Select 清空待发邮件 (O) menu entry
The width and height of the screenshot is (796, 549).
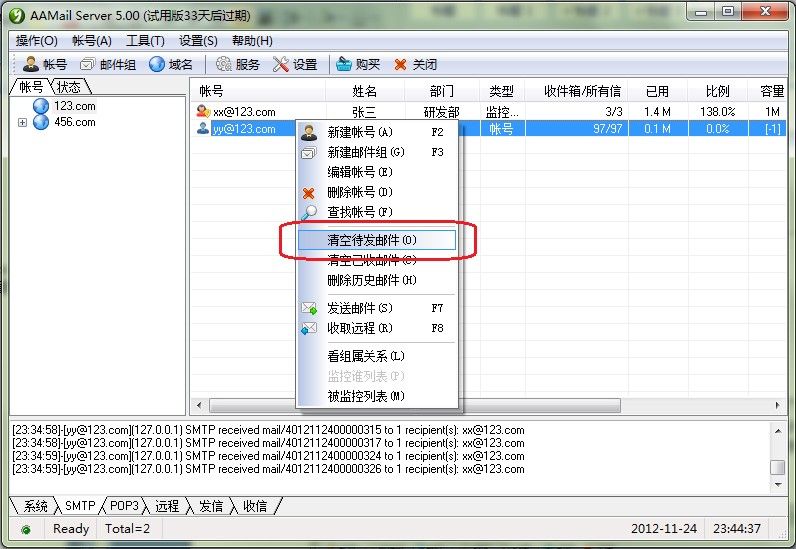point(377,240)
